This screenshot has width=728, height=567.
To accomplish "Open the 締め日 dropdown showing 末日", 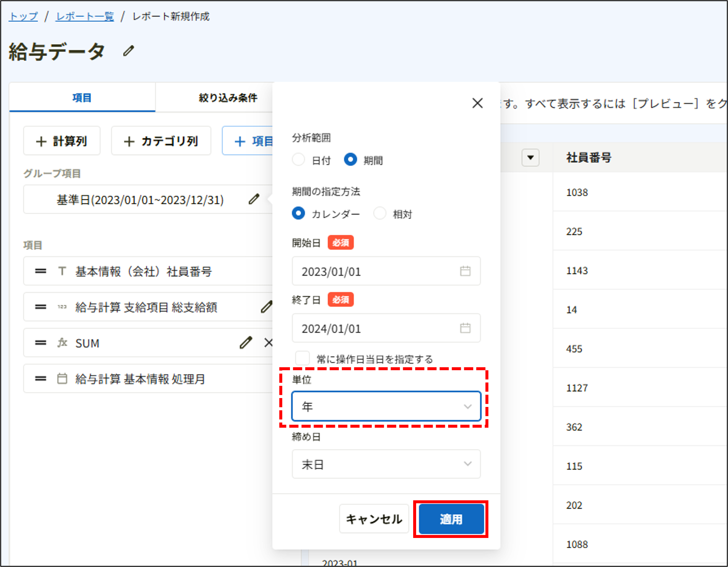I will tap(386, 464).
